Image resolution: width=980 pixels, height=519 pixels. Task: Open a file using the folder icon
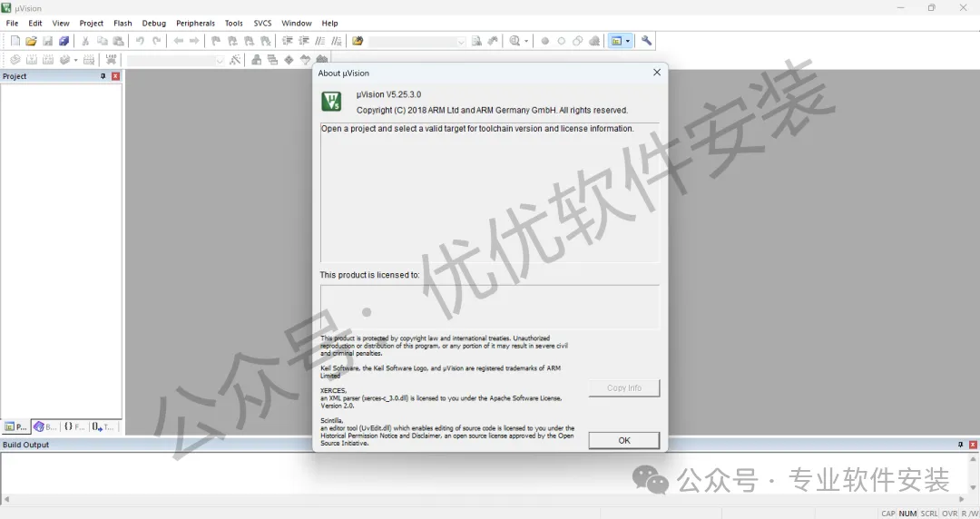click(x=31, y=41)
